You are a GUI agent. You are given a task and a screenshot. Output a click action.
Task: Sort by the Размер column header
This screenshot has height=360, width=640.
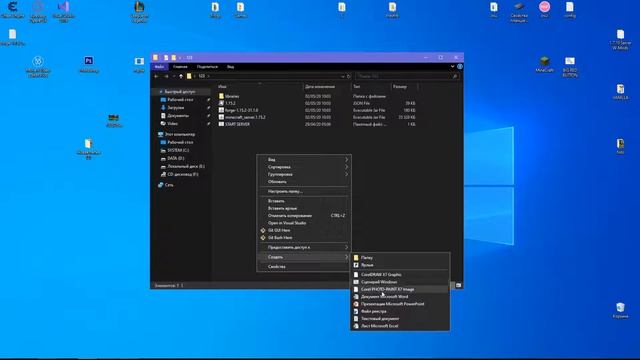click(404, 87)
